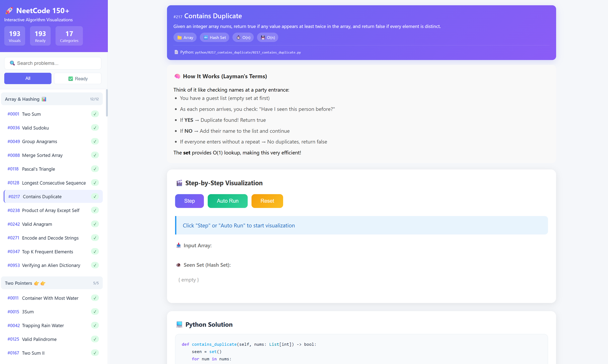Click the 12/12 count on Array & Hashing

click(x=94, y=99)
